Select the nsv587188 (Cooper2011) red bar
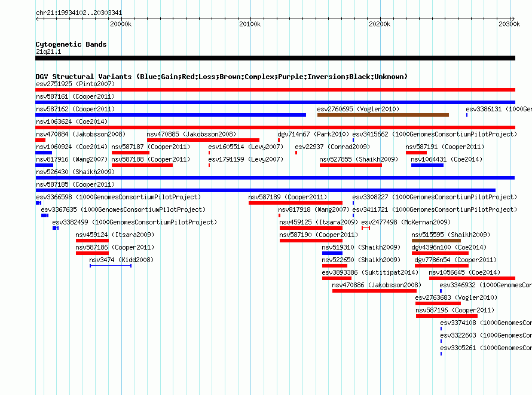Screen dimensions: 532x395 point(142,165)
